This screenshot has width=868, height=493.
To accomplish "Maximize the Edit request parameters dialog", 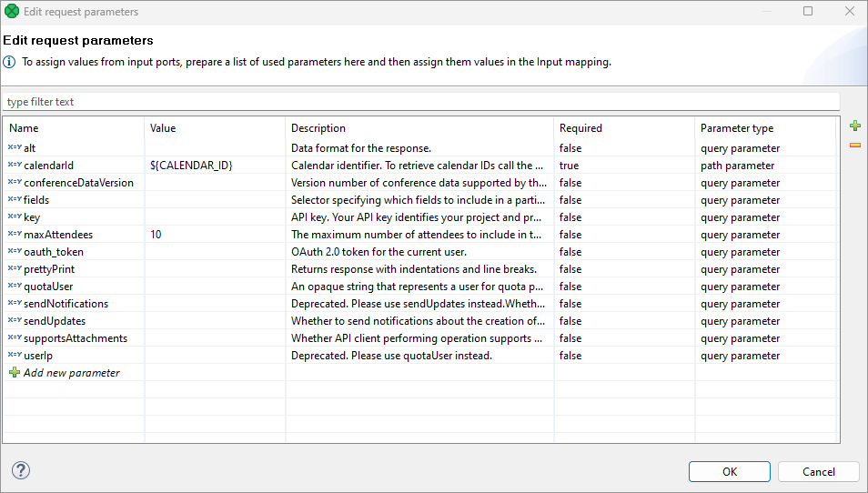I will [x=808, y=12].
